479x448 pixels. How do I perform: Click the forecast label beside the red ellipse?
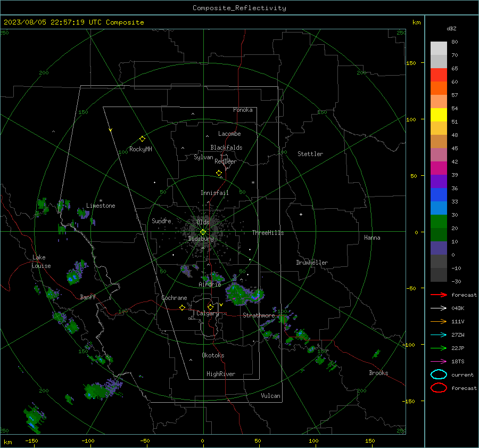[x=464, y=388]
